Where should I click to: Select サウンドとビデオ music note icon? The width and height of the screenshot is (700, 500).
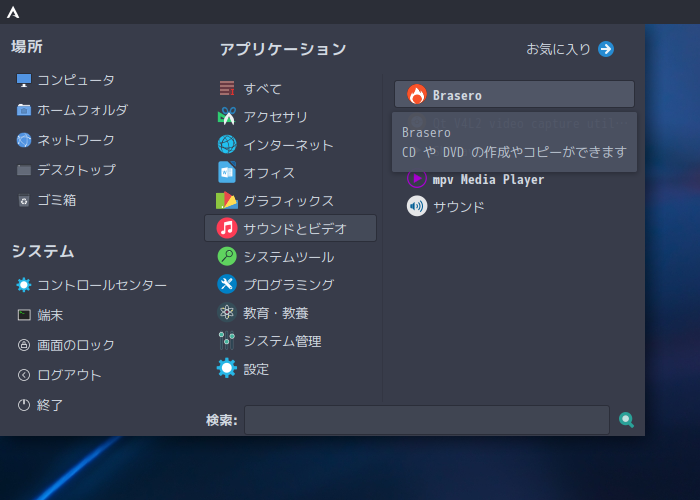[x=227, y=228]
